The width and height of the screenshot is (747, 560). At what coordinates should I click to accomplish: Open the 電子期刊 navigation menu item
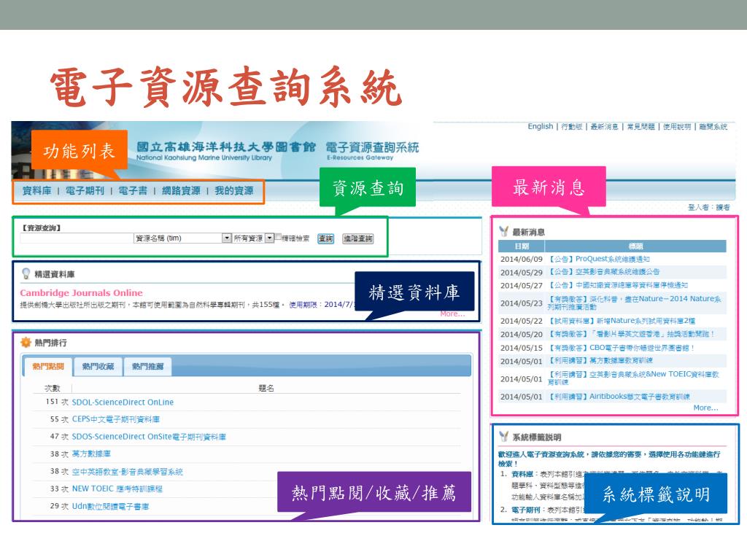(85, 191)
